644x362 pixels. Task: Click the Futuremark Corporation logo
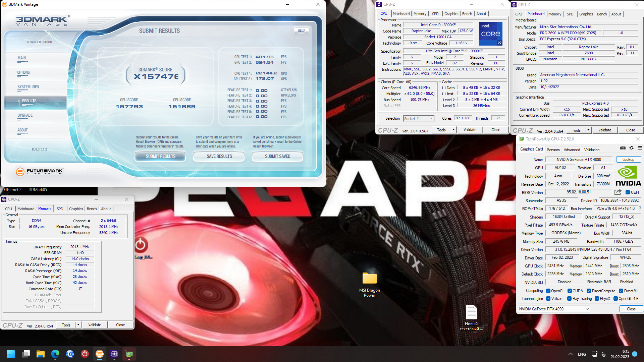pyautogui.click(x=40, y=172)
